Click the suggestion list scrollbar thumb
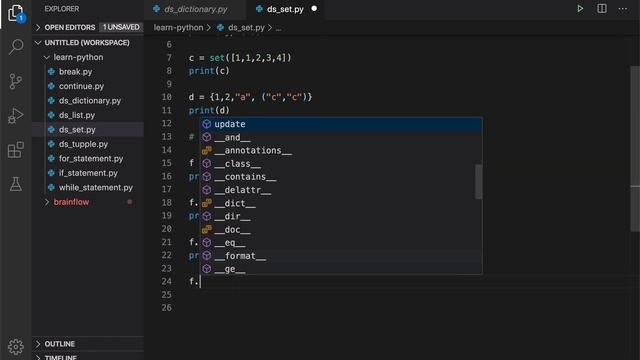640x360 pixels. click(x=478, y=182)
